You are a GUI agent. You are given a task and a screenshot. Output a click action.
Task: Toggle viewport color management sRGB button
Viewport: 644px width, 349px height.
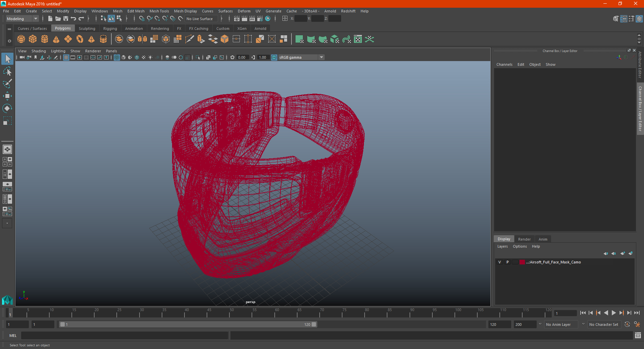click(x=274, y=57)
